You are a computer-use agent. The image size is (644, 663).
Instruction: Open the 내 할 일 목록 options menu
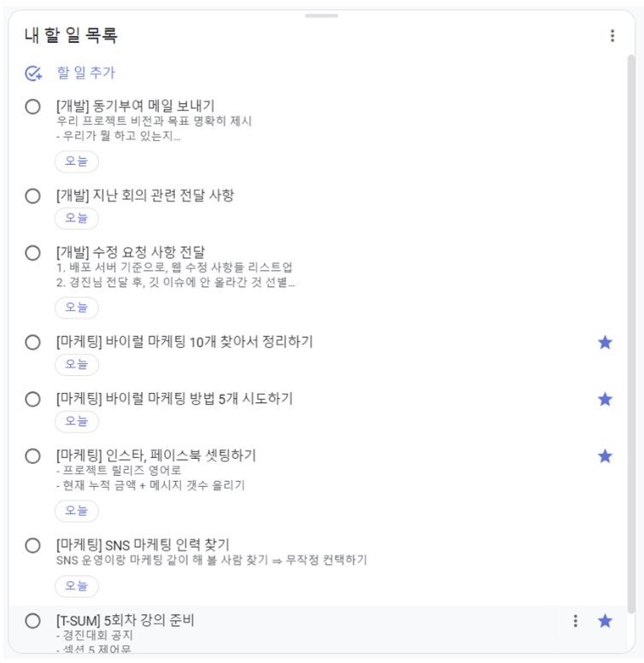click(612, 36)
